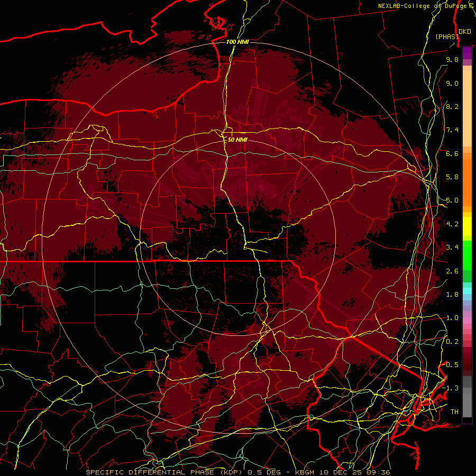Click the TH label at the legend bottom
The height and width of the screenshot is (476, 476).
pyautogui.click(x=454, y=412)
